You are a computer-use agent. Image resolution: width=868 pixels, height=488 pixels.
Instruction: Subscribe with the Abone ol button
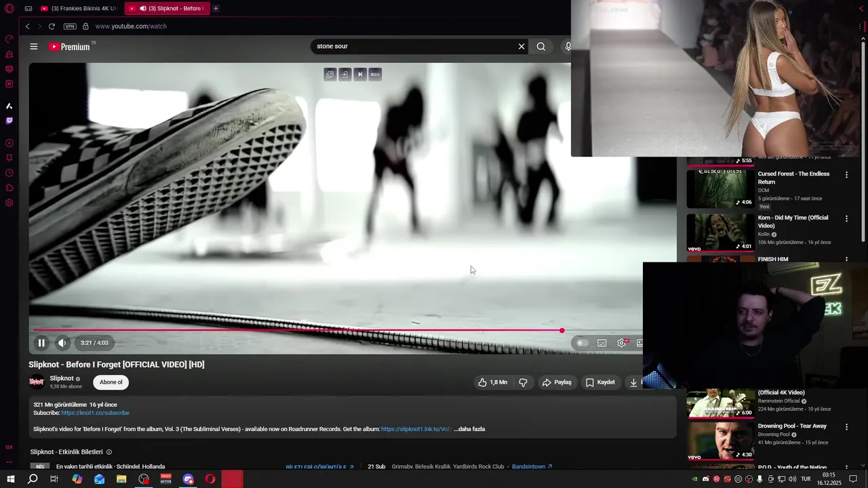[111, 382]
